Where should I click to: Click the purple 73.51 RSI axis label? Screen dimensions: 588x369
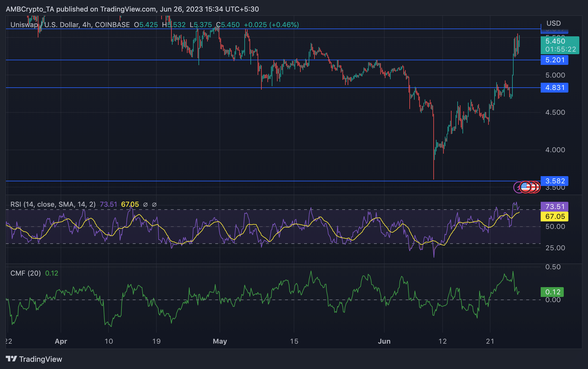[555, 207]
